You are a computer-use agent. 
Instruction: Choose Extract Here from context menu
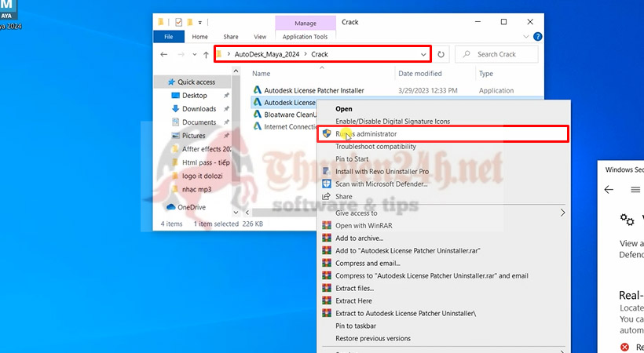[x=353, y=300]
